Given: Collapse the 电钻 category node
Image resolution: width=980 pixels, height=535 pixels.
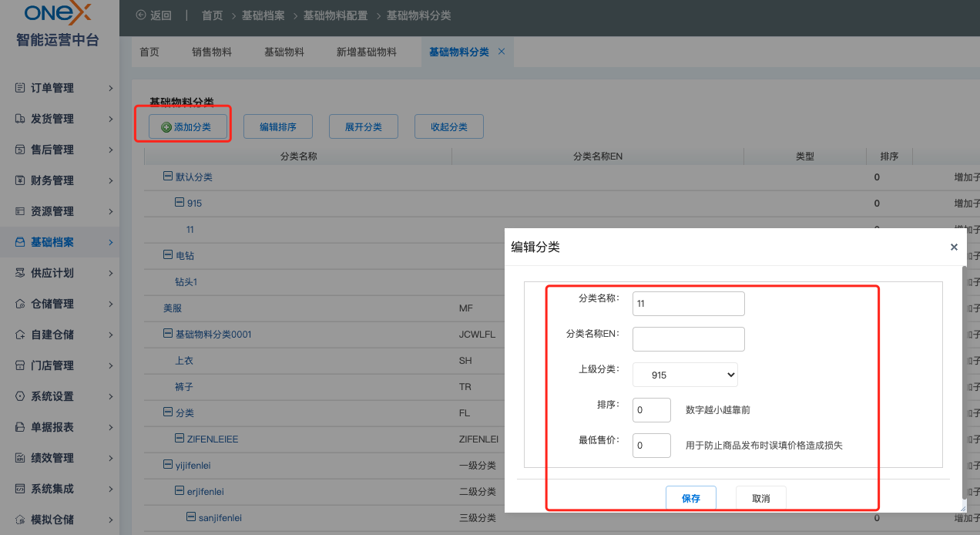Looking at the screenshot, I should [x=168, y=255].
